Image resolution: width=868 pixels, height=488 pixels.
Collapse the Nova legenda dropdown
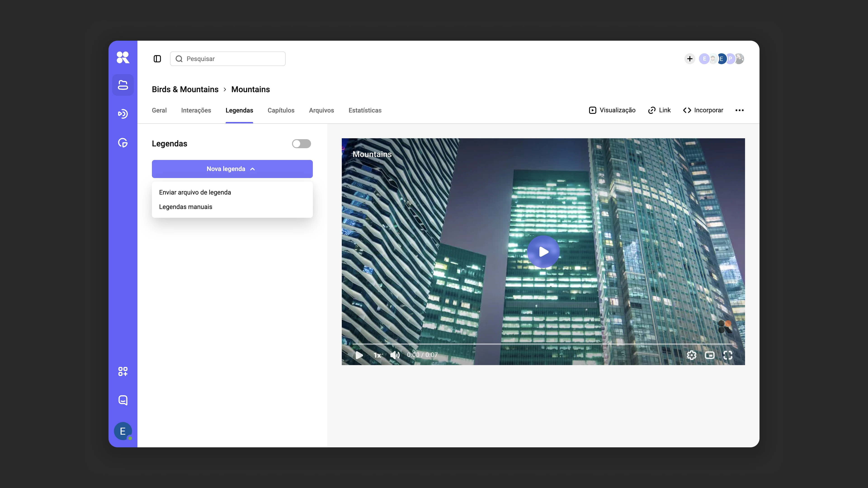232,169
